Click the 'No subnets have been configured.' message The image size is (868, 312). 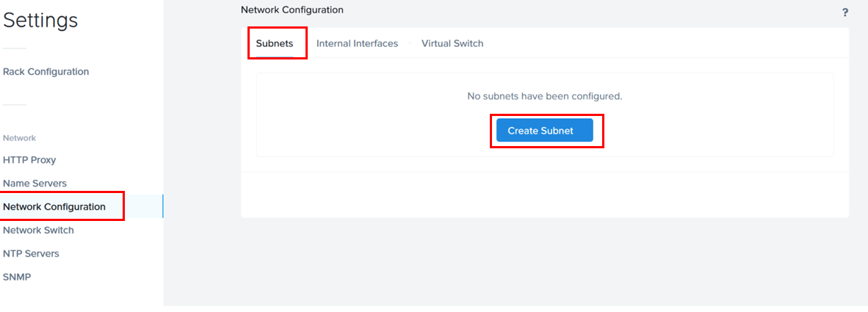tap(545, 96)
